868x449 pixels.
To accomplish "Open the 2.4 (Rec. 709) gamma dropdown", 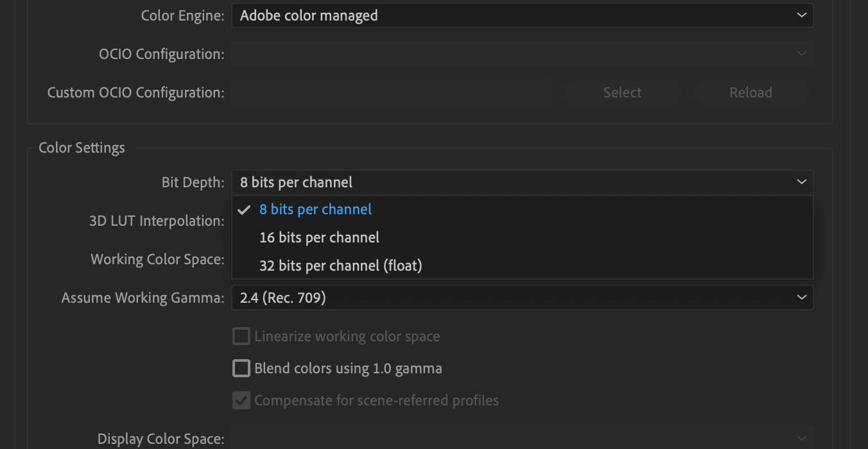I will tap(521, 298).
